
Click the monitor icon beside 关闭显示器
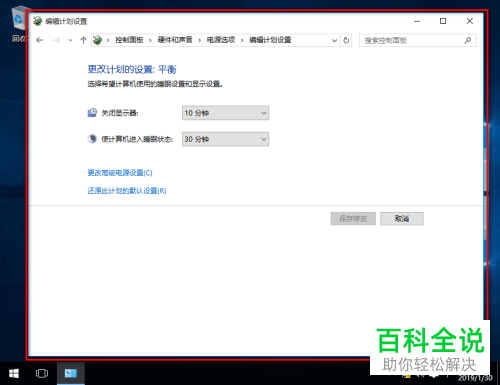92,113
